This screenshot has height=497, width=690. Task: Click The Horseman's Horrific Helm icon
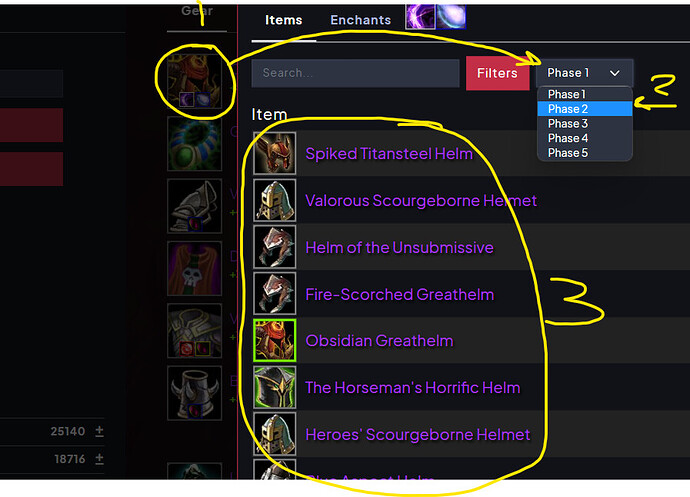point(275,388)
